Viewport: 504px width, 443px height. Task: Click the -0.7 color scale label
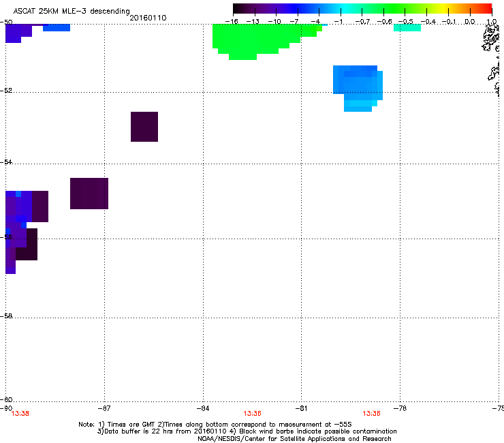click(362, 22)
